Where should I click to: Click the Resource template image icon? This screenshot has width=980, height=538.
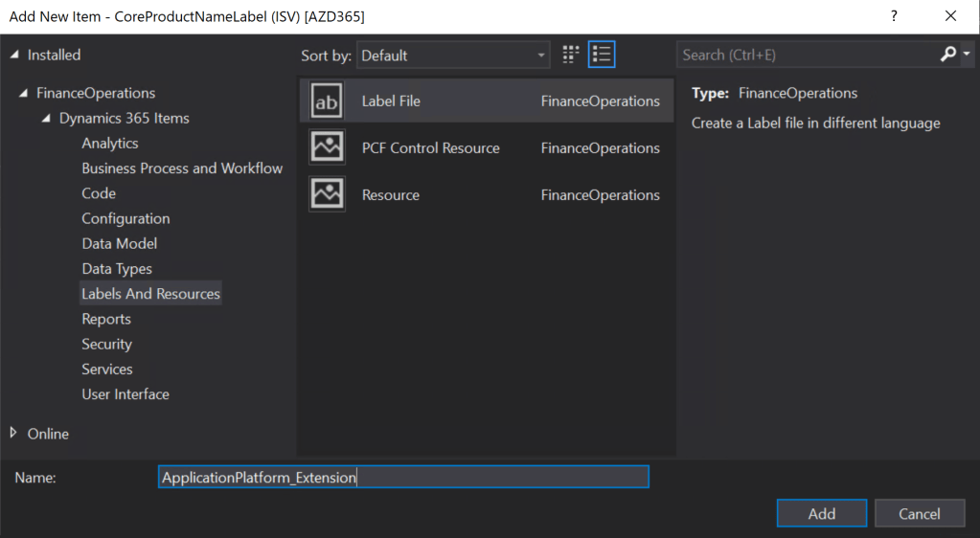point(327,195)
